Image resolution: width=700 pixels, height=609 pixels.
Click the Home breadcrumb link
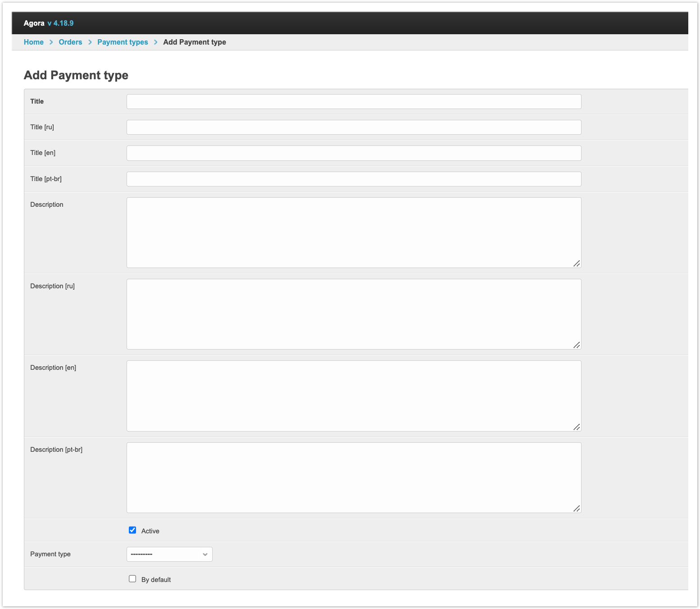click(x=33, y=42)
